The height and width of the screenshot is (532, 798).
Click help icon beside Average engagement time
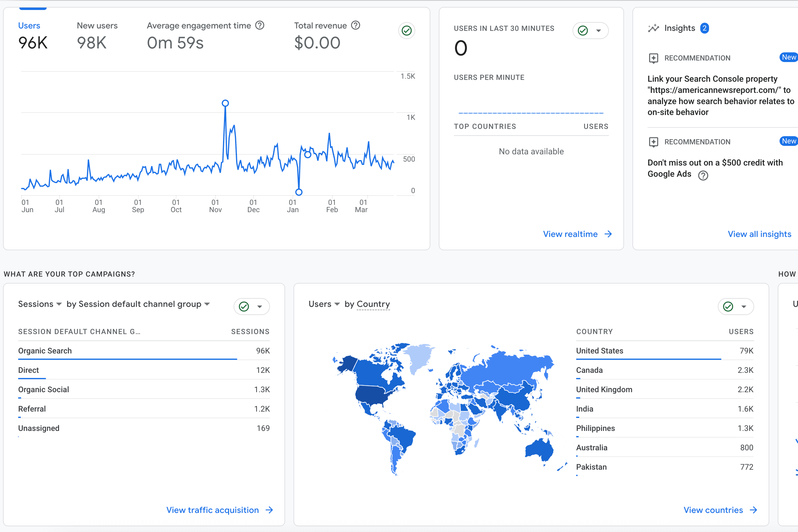tap(260, 25)
